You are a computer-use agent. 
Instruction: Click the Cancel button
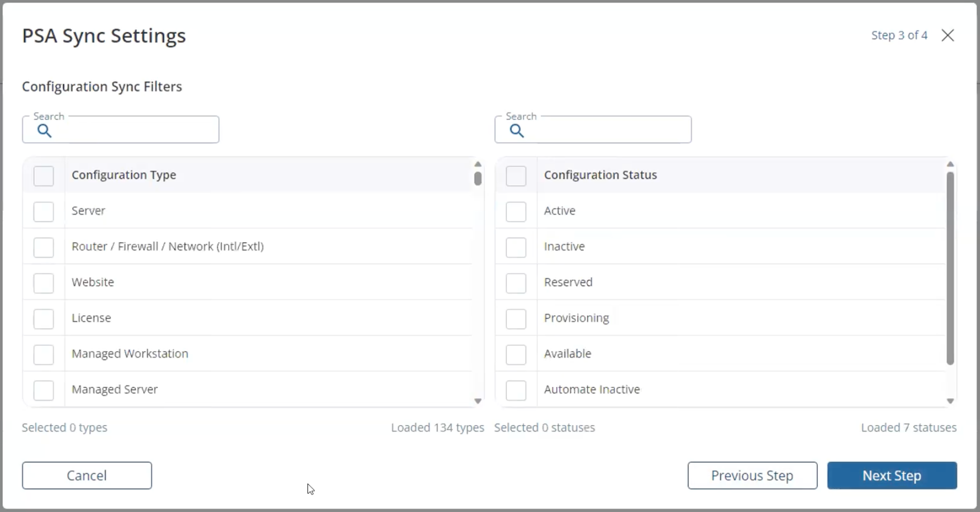(x=87, y=476)
